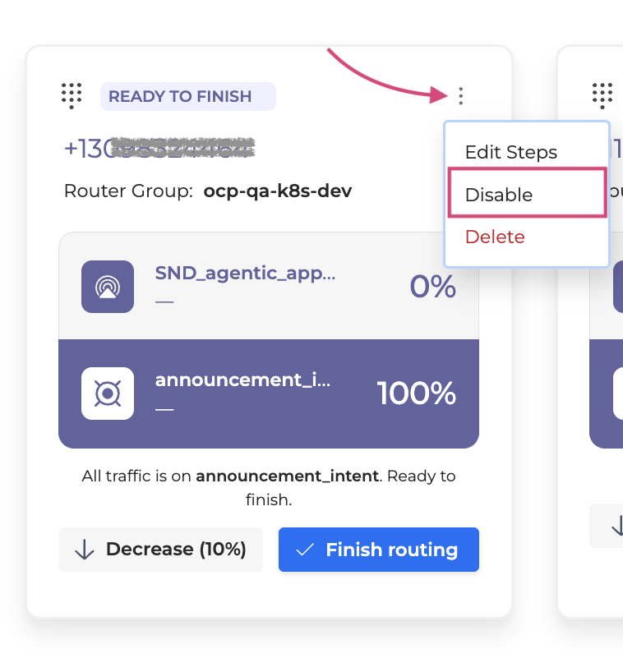
Task: Click the 100% traffic value
Action: (x=417, y=393)
